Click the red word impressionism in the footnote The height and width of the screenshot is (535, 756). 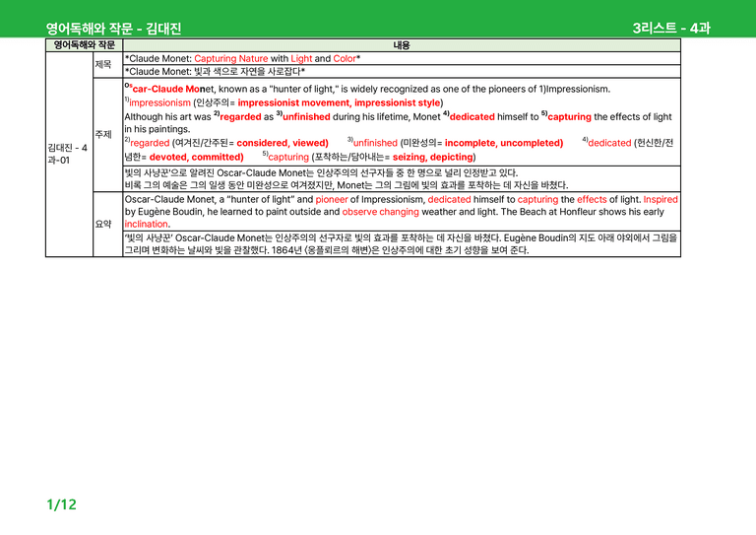(159, 102)
